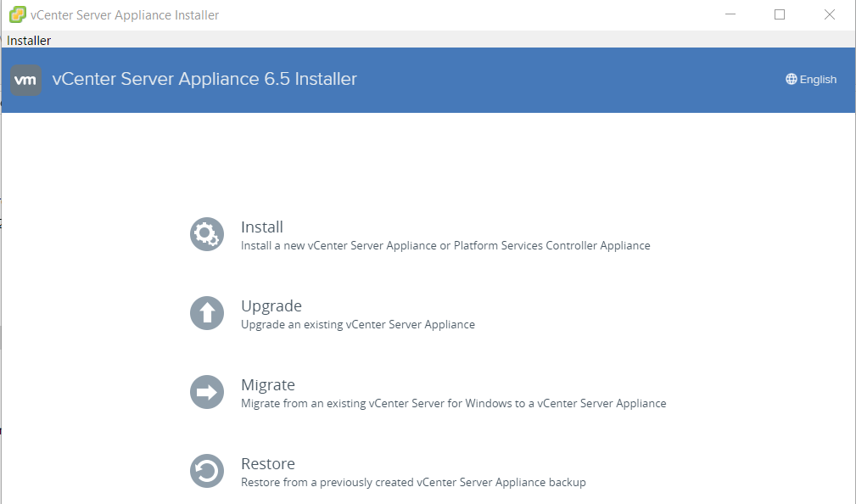Click 'Restore from a previously created' backup text
856x504 pixels.
(x=413, y=482)
